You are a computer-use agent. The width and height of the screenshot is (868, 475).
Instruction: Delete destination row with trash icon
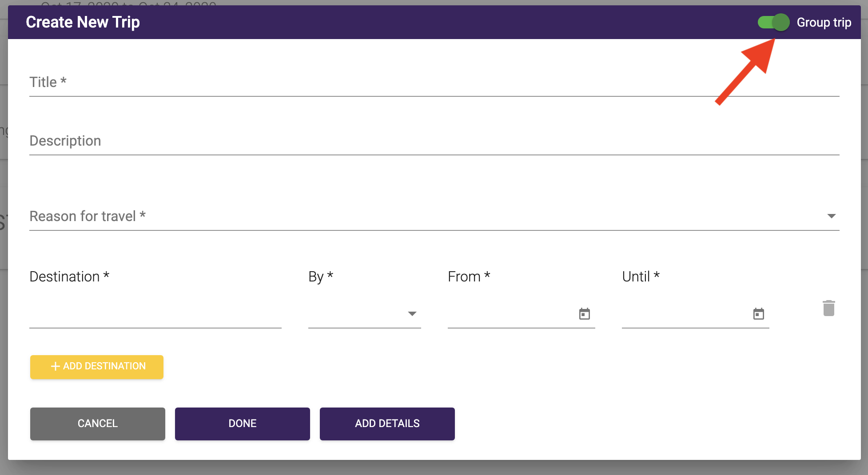(828, 308)
